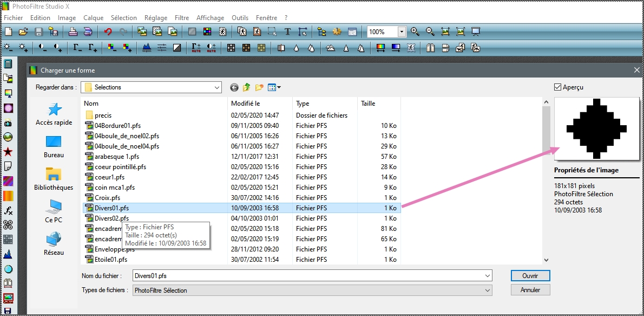Go to Accès rapide location

tap(54, 114)
